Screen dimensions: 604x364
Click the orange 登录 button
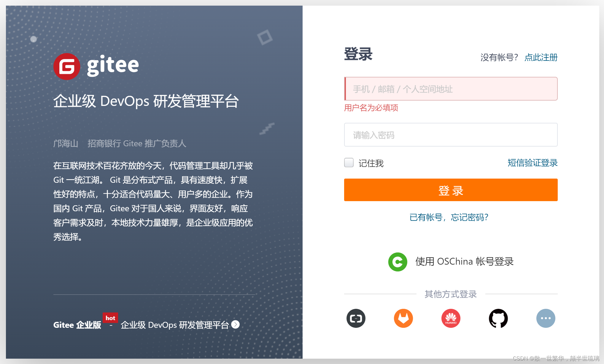pos(451,190)
